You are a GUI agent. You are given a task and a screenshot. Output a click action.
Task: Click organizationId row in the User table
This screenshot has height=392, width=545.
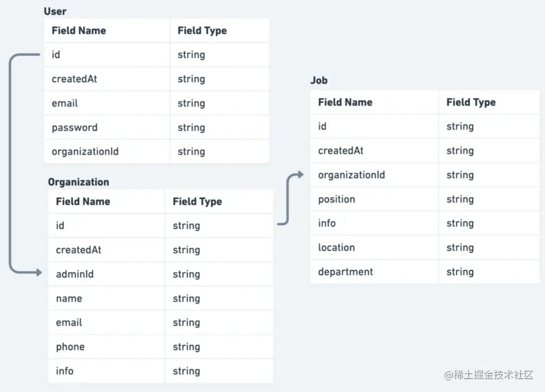(x=85, y=151)
